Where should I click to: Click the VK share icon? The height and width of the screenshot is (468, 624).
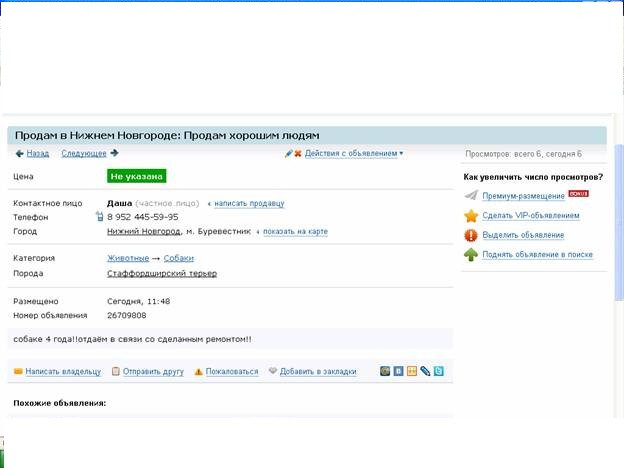399,371
